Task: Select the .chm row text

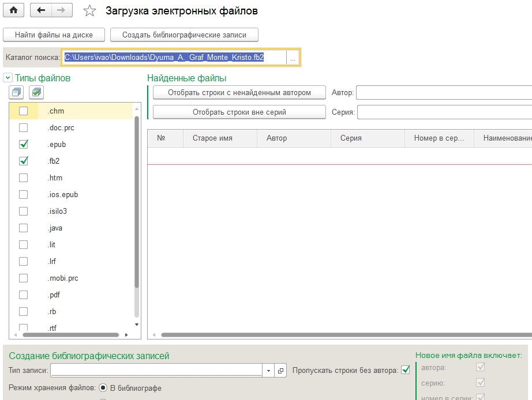Action: click(55, 111)
